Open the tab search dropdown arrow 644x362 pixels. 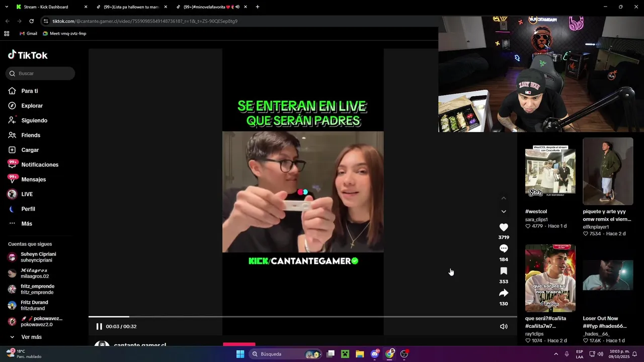point(7,7)
